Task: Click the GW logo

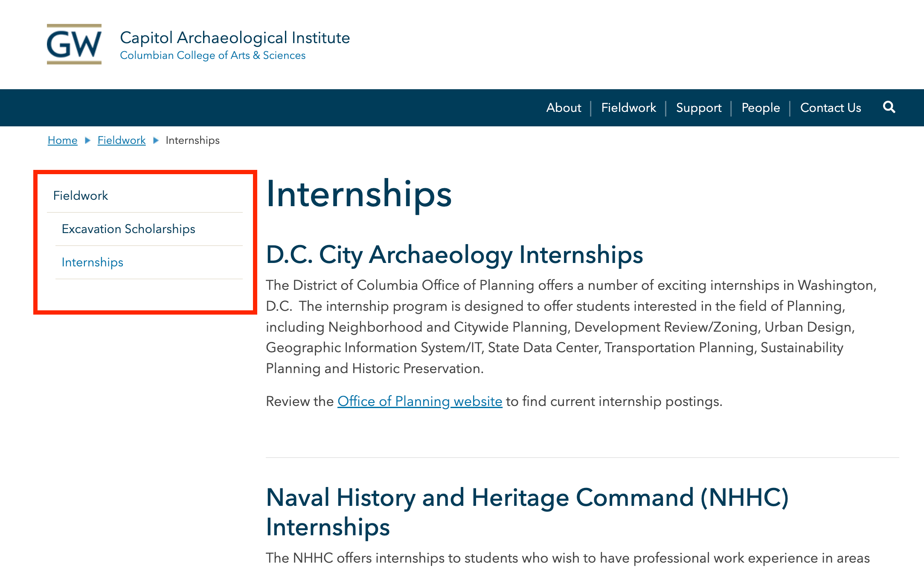Action: (74, 44)
